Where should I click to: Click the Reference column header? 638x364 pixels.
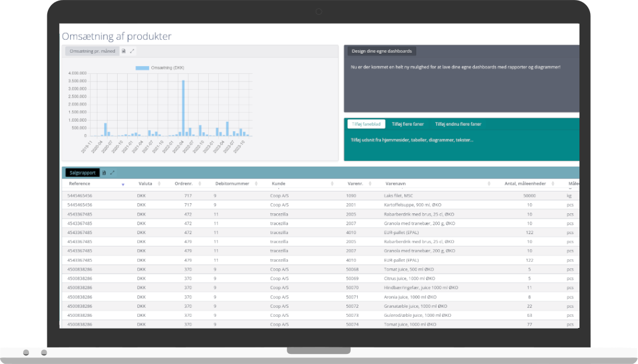(79, 184)
